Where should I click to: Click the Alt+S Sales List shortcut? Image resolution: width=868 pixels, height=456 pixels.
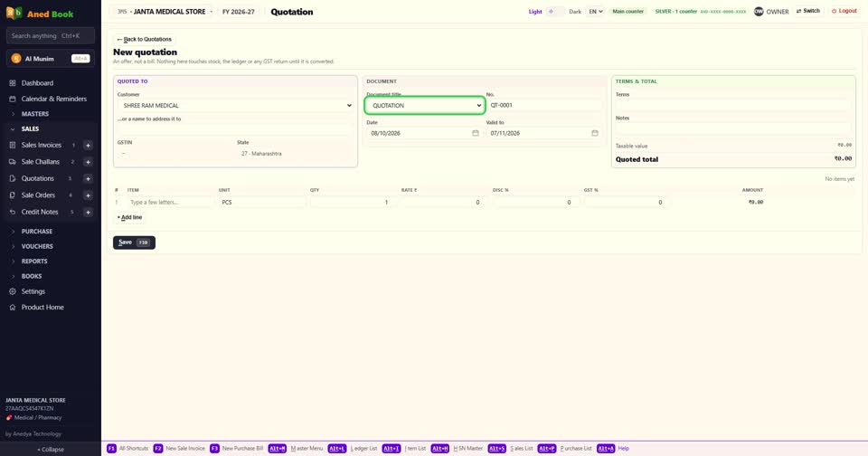pyautogui.click(x=510, y=448)
